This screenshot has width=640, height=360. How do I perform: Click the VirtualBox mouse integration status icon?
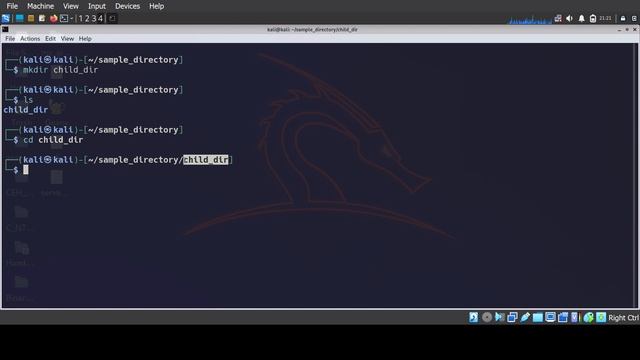(588, 317)
